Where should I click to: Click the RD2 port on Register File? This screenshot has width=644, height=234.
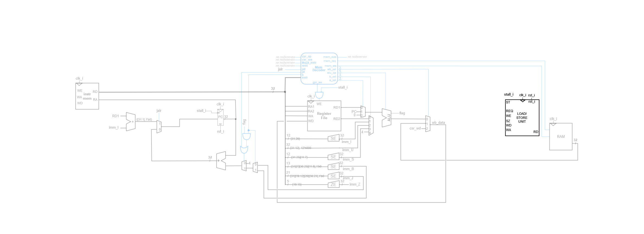pos(337,119)
